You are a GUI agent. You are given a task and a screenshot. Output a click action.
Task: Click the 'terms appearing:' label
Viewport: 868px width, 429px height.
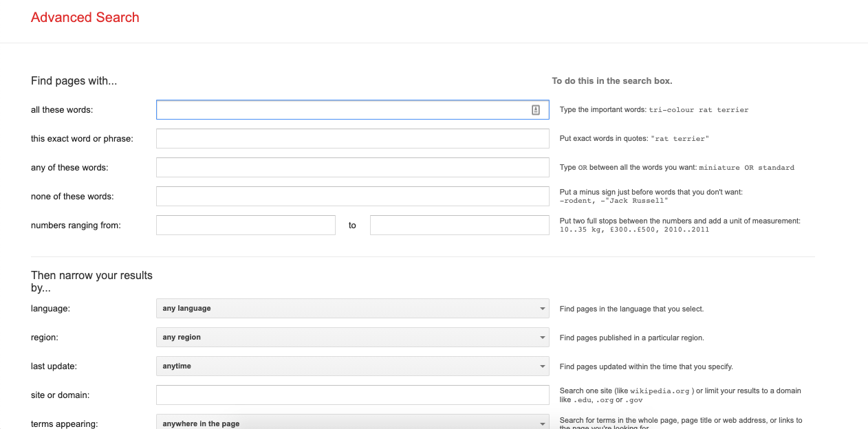[65, 424]
